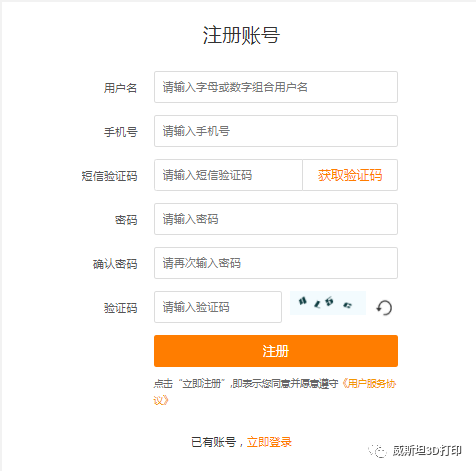This screenshot has width=476, height=471.
Task: Click the 验证码 label text
Action: 120,308
